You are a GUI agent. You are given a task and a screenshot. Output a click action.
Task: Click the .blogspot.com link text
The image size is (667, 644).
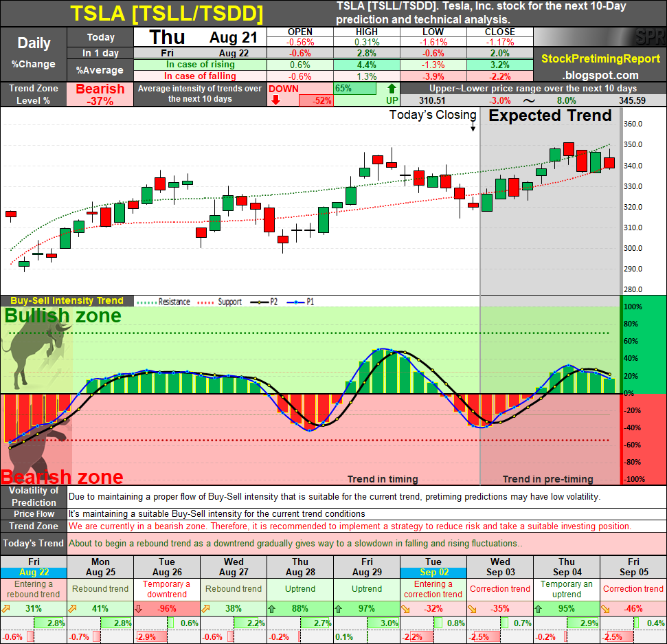click(600, 76)
